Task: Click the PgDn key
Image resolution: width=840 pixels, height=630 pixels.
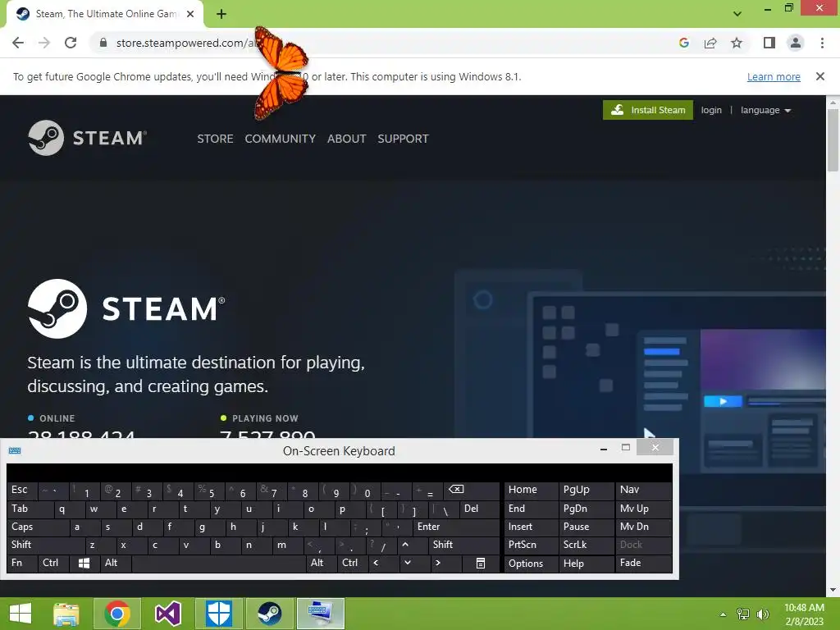Action: point(586,509)
